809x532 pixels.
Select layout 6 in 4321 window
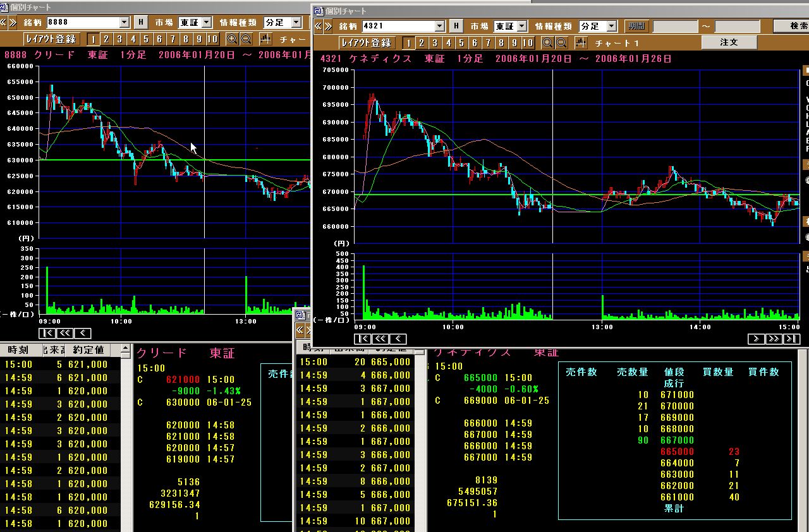[x=475, y=43]
